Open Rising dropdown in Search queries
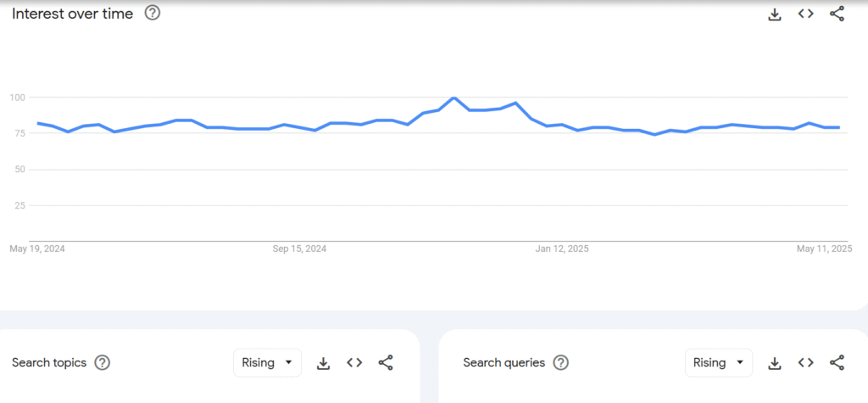The width and height of the screenshot is (868, 403). pyautogui.click(x=718, y=363)
